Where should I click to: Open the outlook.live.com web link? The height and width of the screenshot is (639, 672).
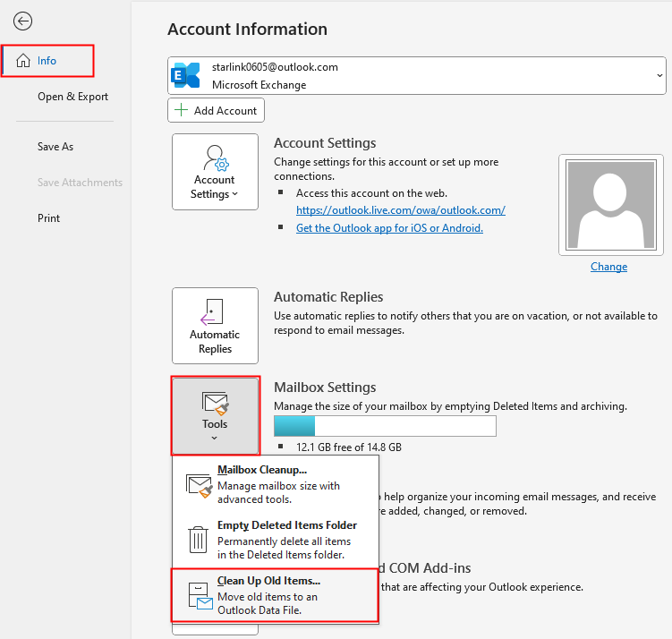[401, 210]
